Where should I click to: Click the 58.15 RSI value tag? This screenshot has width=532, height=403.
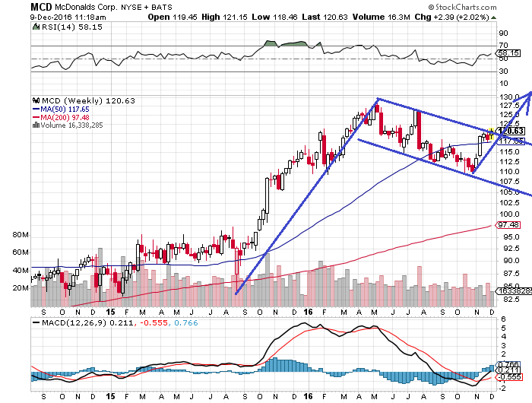[x=508, y=53]
